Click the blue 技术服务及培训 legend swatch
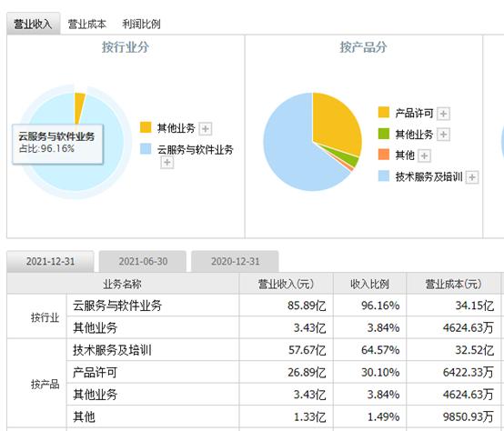Image resolution: width=504 pixels, height=431 pixels. click(384, 176)
